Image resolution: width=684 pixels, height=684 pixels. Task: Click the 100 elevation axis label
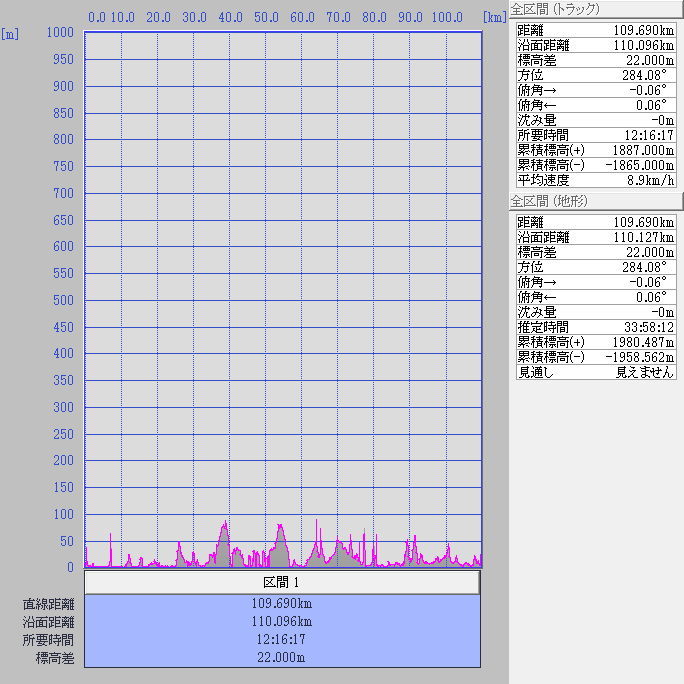[63, 514]
